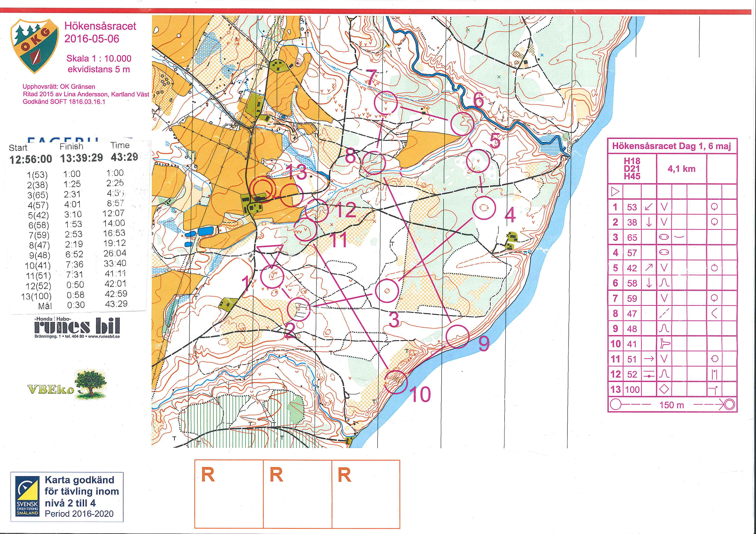Screen dimensions: 756x534
Task: Click the '150 m' finish distance text
Action: pyautogui.click(x=672, y=405)
